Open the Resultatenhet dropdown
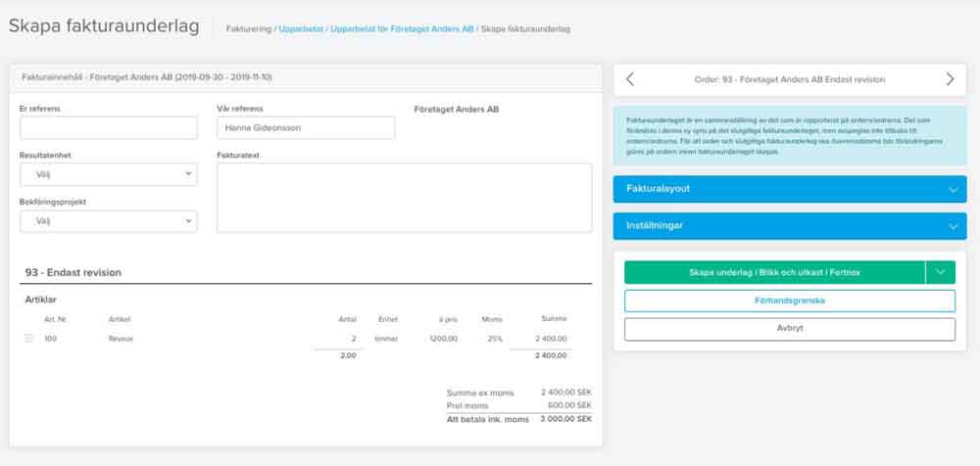980x466 pixels. [108, 174]
